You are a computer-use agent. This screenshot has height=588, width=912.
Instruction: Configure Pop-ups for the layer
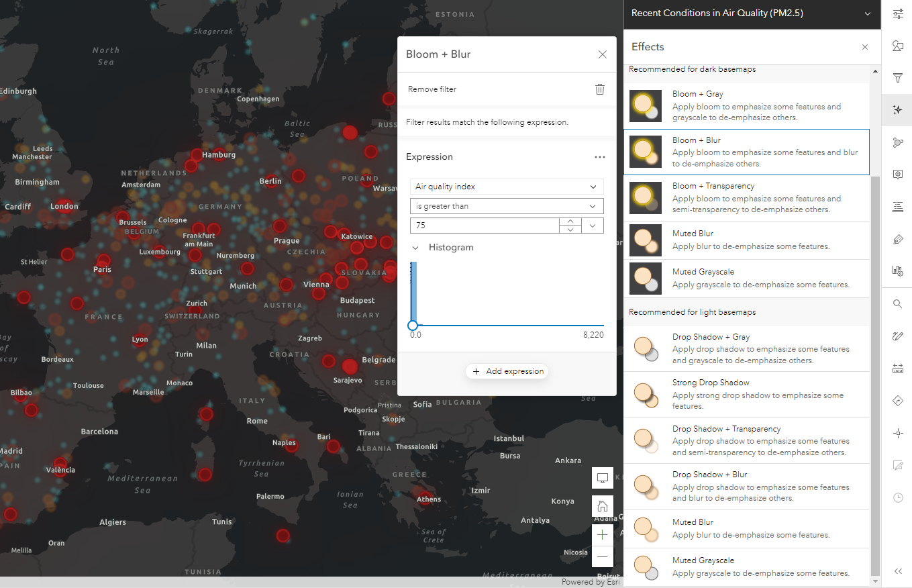point(897,174)
